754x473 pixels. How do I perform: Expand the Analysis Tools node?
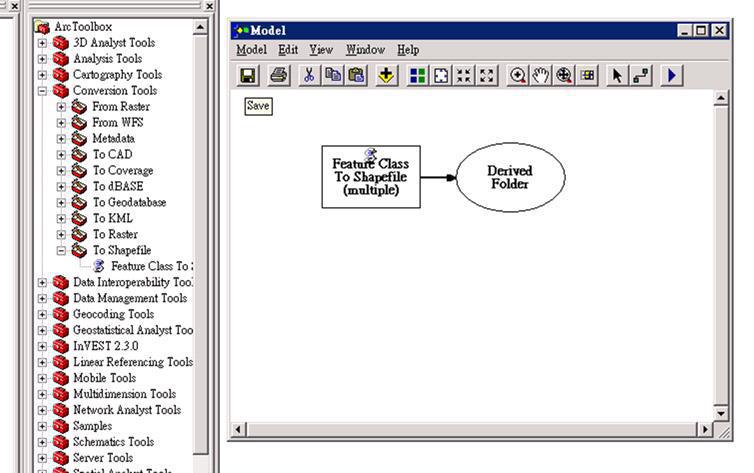coord(42,59)
